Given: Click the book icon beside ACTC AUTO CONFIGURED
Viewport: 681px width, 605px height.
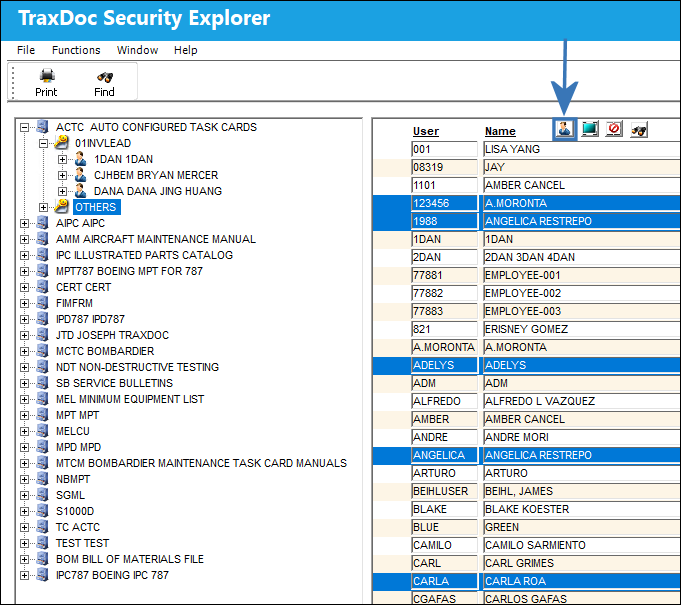Looking at the screenshot, I should (42, 127).
